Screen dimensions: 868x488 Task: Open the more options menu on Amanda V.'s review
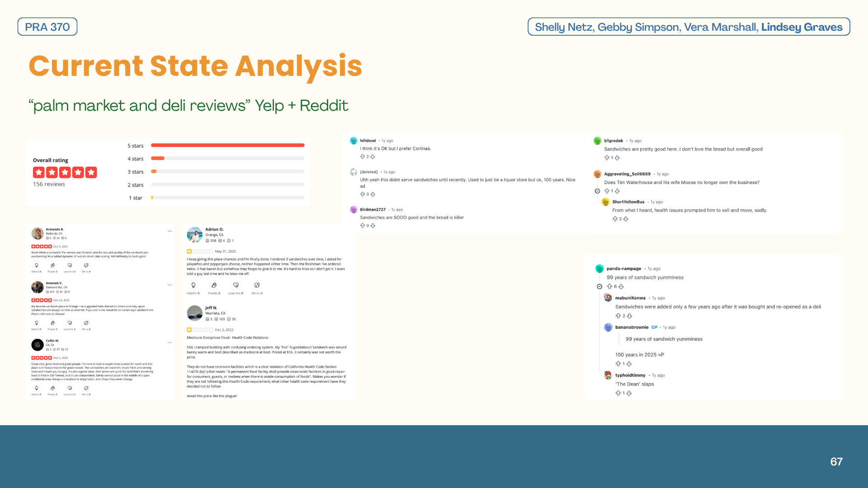coord(170,285)
